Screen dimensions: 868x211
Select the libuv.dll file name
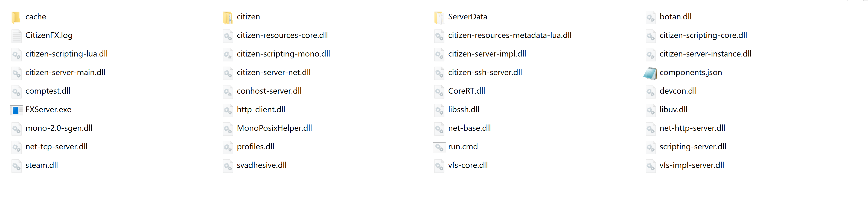[673, 110]
